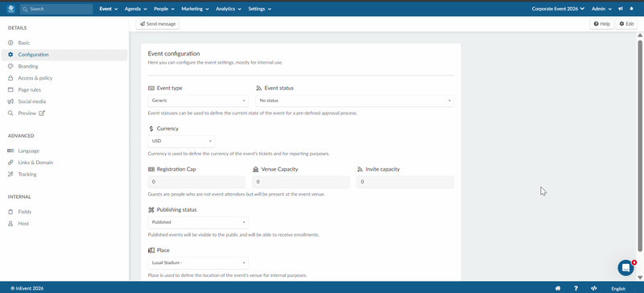Viewport: 644px width, 293px height.
Task: Open the Event menu
Action: pyautogui.click(x=109, y=9)
